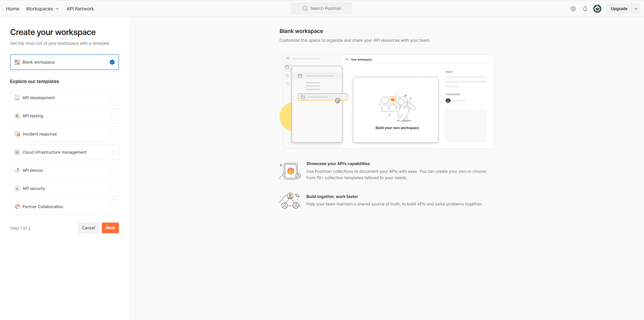Click the blank workspace preview image
The image size is (644, 320).
pos(387,102)
